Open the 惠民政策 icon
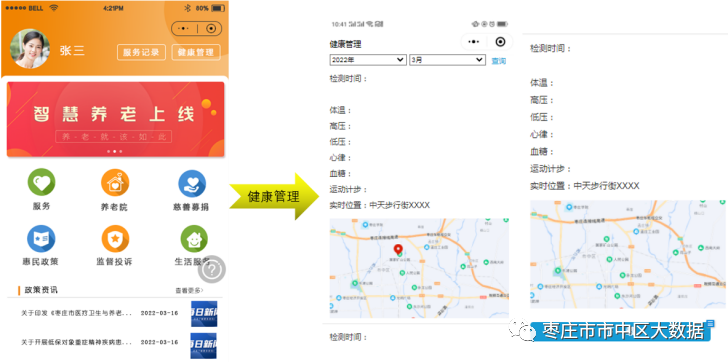Screen dimensions: 728x363 [x=41, y=239]
